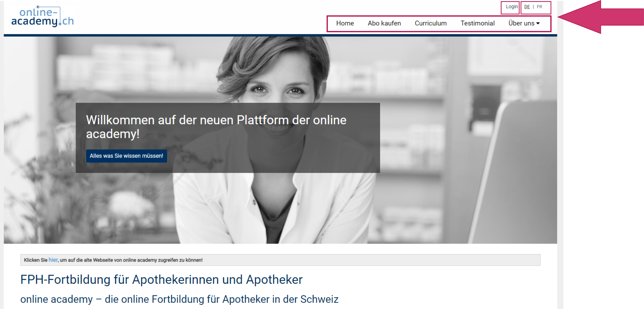Image resolution: width=644 pixels, height=309 pixels.
Task: Select DE as the site language
Action: click(527, 7)
